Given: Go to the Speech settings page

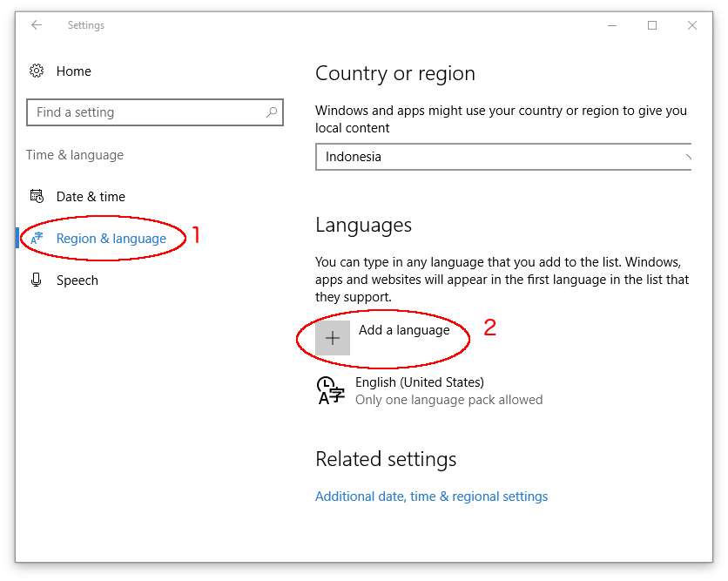Looking at the screenshot, I should (78, 280).
